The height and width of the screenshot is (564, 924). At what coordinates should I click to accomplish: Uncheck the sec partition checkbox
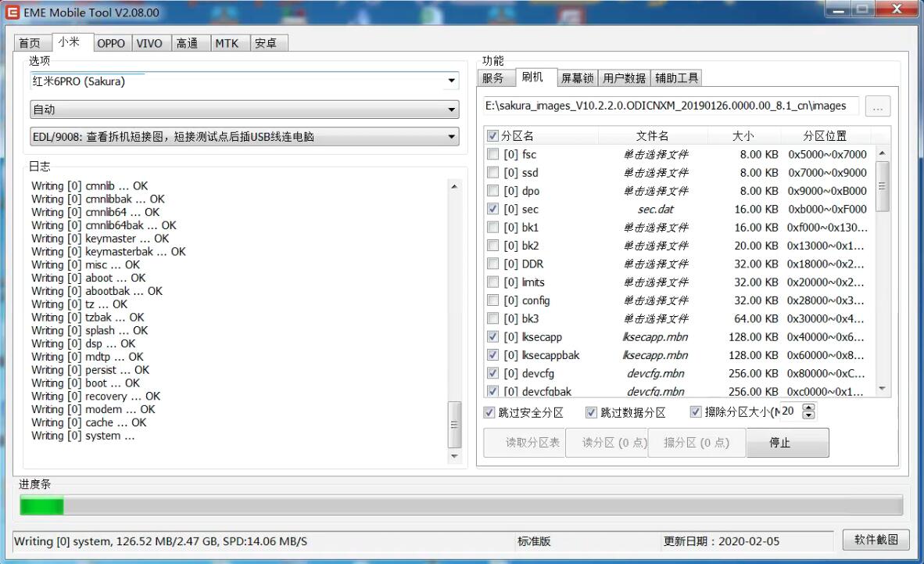coord(492,209)
